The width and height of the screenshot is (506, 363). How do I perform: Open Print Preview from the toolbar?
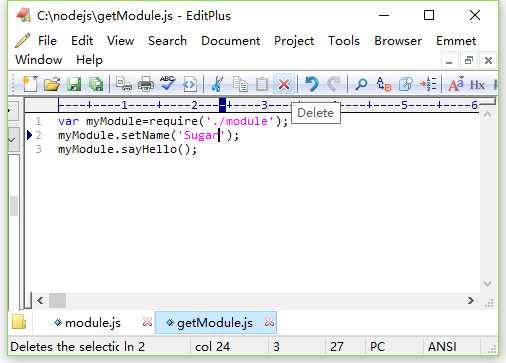(123, 84)
